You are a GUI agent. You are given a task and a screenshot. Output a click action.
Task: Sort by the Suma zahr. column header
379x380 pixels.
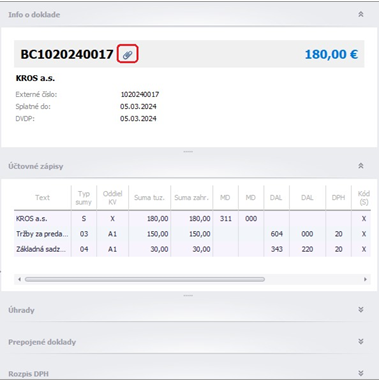pyautogui.click(x=192, y=198)
